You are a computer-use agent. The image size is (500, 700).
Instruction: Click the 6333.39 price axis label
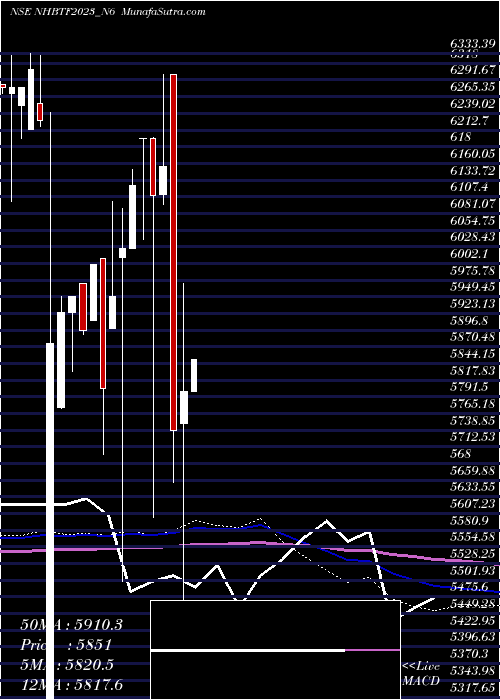click(x=472, y=44)
